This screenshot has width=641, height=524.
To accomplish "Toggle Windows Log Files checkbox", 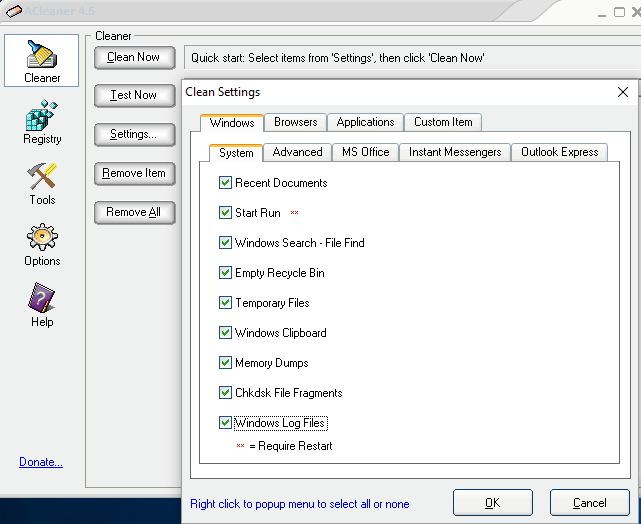I will (x=225, y=423).
